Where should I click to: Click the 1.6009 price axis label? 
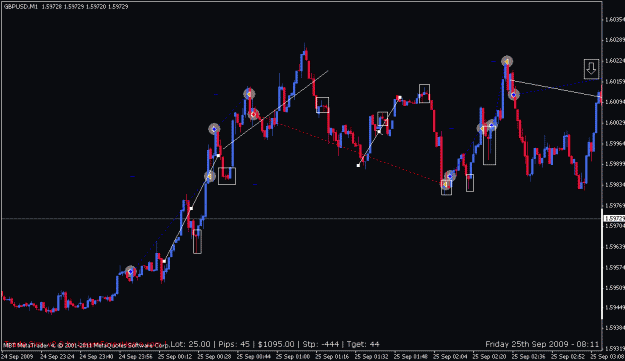(615, 102)
